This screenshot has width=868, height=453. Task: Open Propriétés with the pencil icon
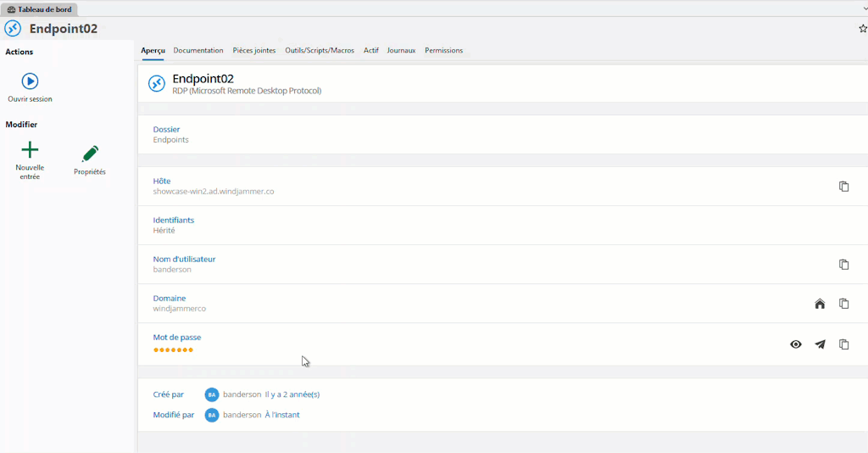[90, 154]
